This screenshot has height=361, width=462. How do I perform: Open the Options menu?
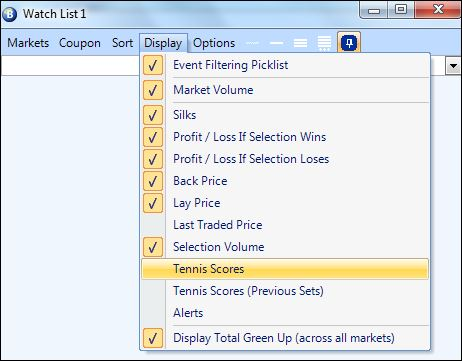tap(214, 43)
